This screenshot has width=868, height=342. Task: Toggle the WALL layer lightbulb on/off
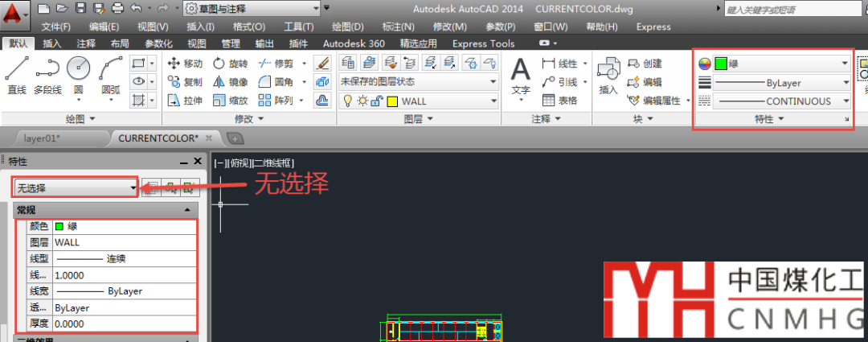tap(348, 101)
